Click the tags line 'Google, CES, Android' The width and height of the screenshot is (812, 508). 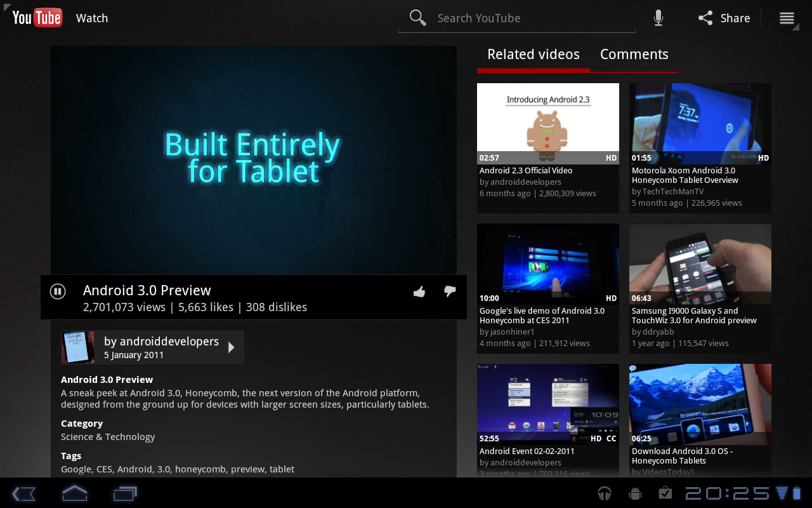178,469
